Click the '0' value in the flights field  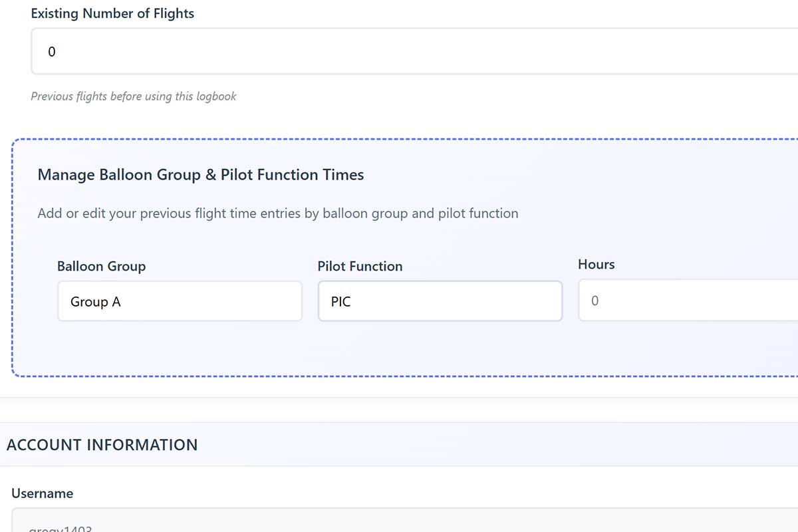(x=52, y=51)
